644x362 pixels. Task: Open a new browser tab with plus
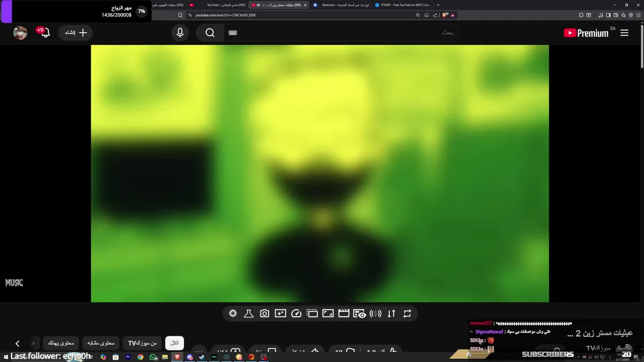438,5
